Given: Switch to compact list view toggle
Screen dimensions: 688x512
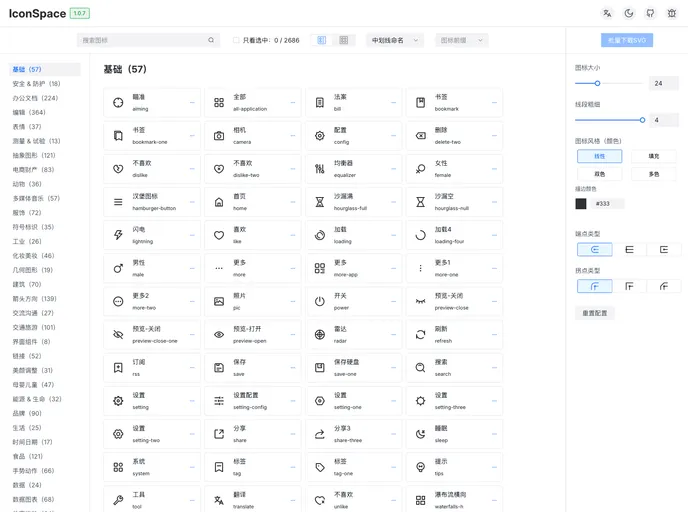Looking at the screenshot, I should (x=322, y=40).
